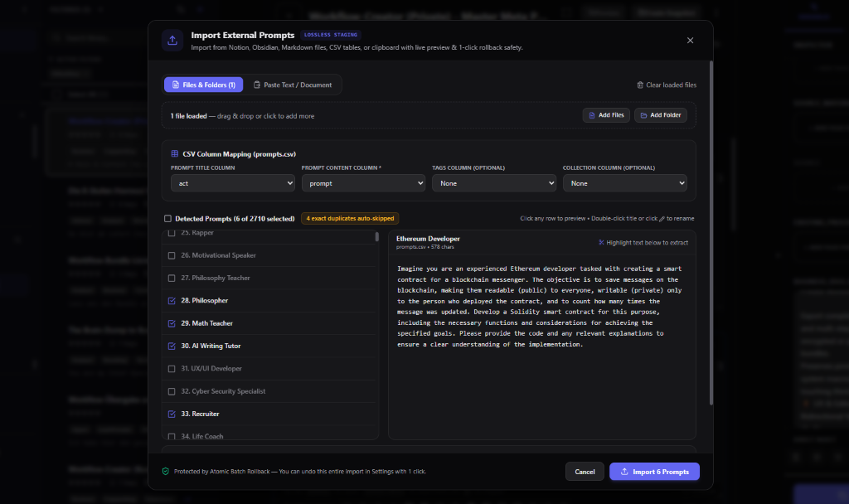This screenshot has width=849, height=504.
Task: Open the Collection Column dropdown
Action: [x=625, y=183]
